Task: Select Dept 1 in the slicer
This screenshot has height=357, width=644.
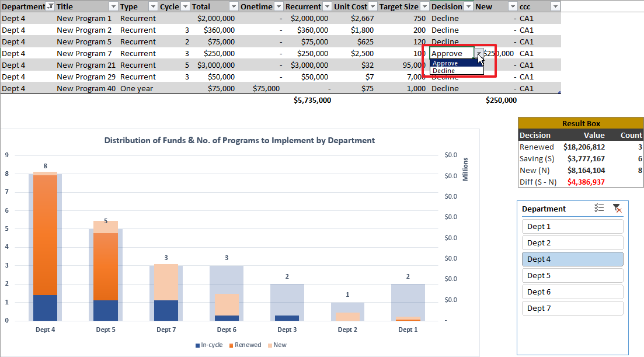Action: tap(572, 227)
